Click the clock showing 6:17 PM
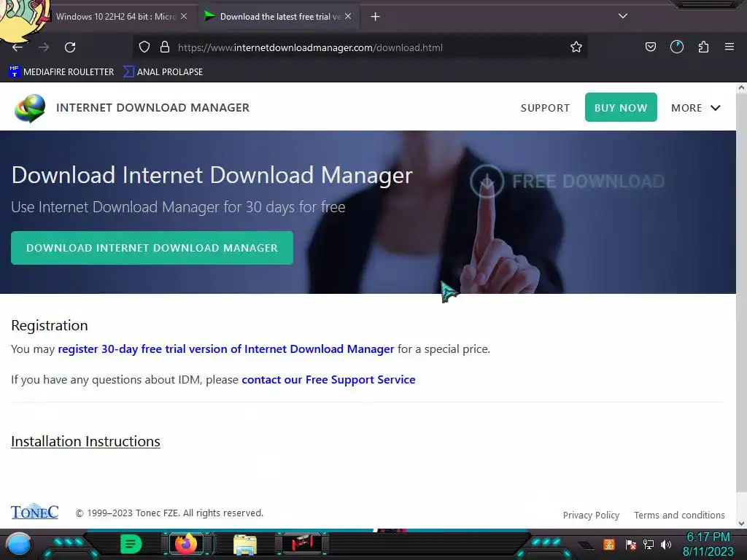Screen dimensions: 747x560 click(708, 537)
